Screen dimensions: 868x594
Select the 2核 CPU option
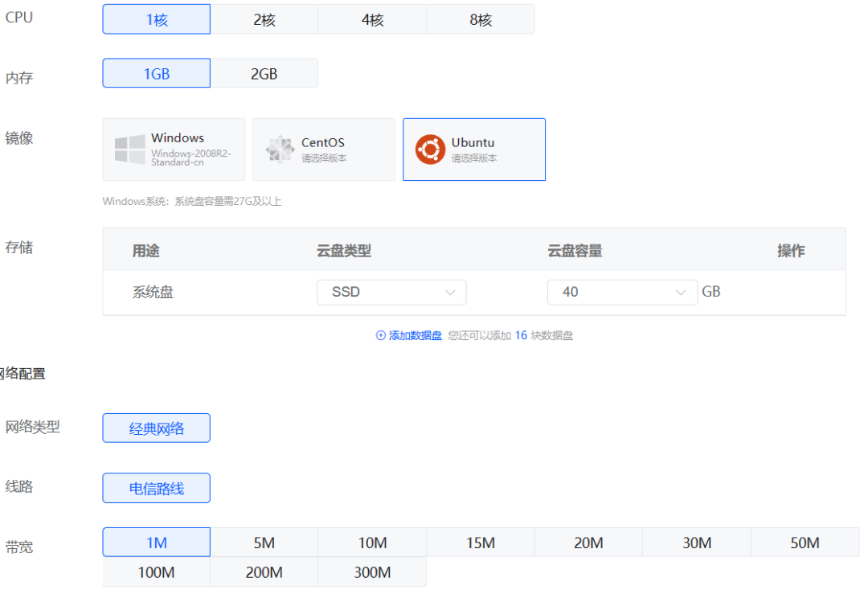[264, 20]
